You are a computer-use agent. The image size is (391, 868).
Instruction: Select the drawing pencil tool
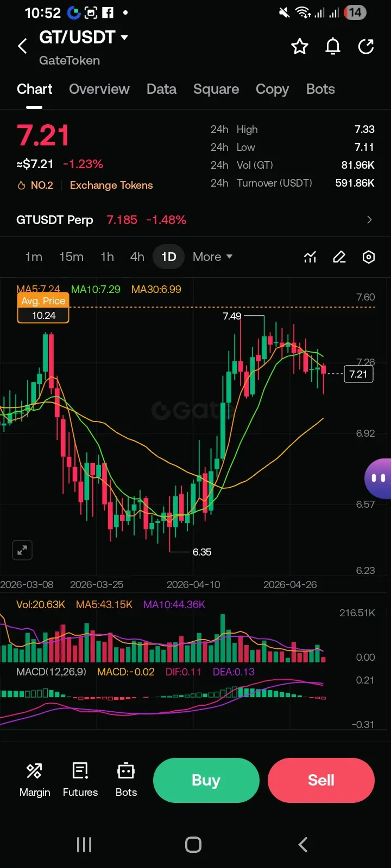339,257
